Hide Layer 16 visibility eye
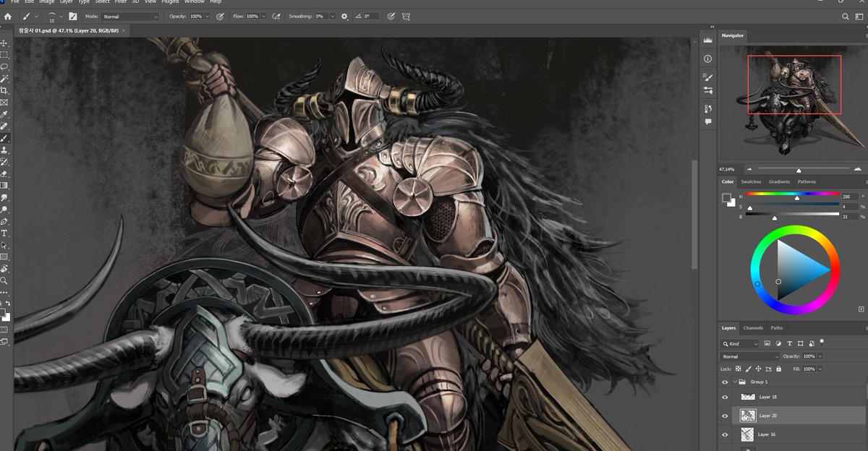868x451 pixels. click(x=726, y=434)
